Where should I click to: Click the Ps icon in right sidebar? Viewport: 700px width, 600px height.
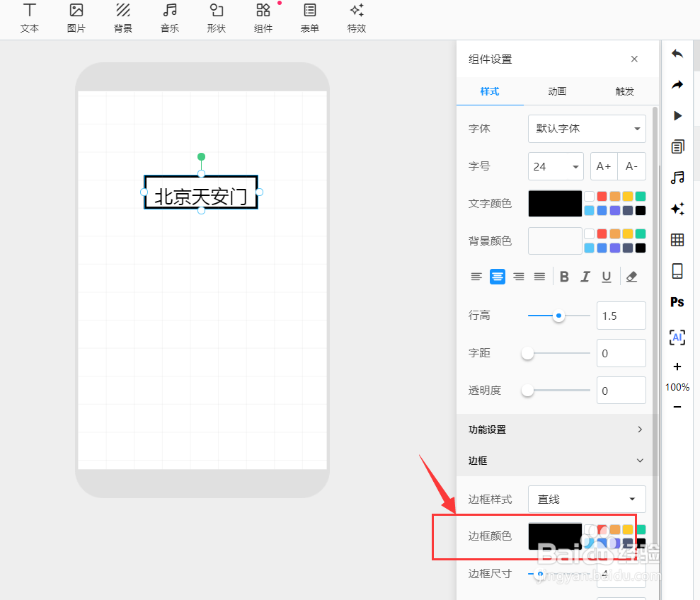tap(677, 302)
